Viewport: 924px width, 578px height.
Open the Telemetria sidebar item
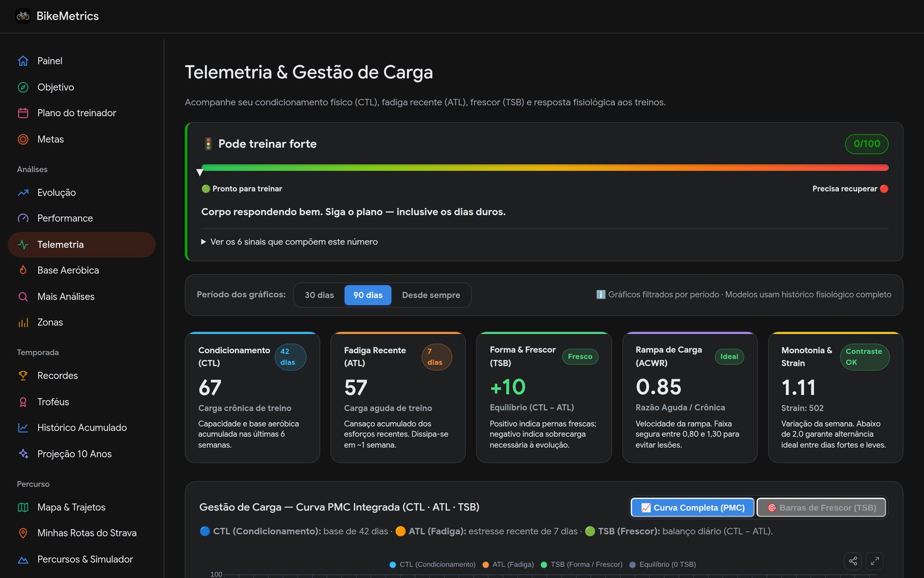(x=82, y=244)
